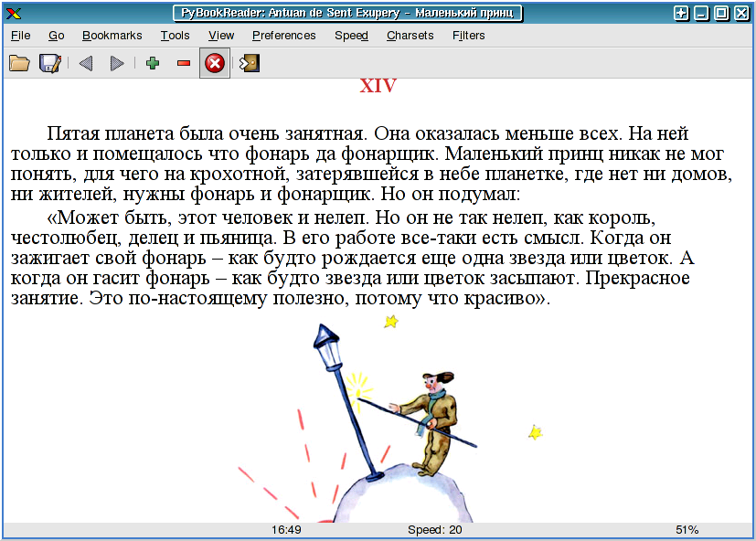Open the Bookmarks menu

click(112, 36)
